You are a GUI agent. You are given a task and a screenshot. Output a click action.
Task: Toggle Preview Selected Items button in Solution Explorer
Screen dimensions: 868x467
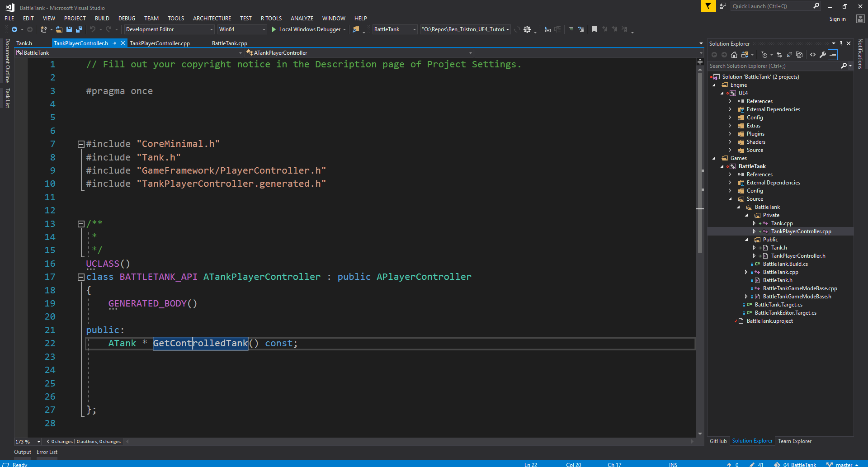pyautogui.click(x=833, y=55)
